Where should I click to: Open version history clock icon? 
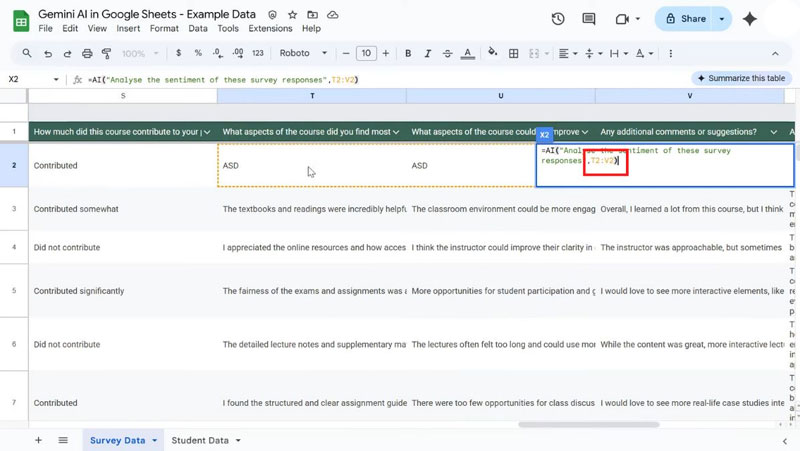558,19
